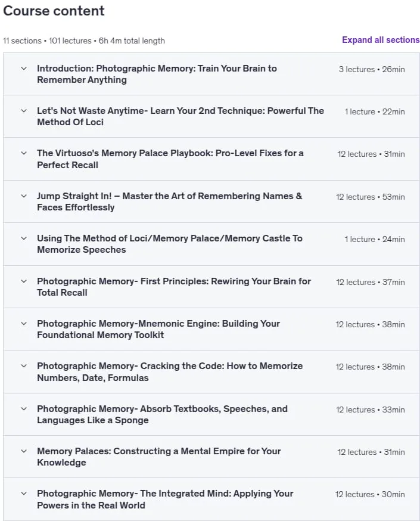Open Memory Palaces: Constructing a Mental Empire
This screenshot has width=420, height=521.
pos(158,457)
